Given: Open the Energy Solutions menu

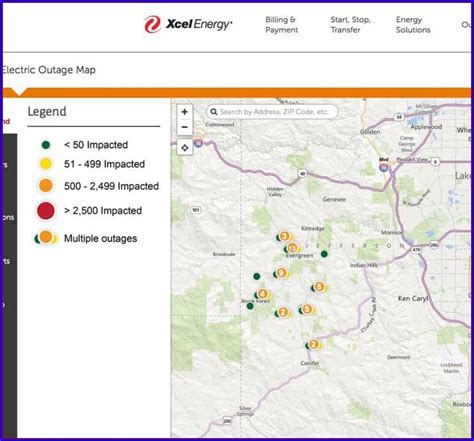Looking at the screenshot, I should pos(413,25).
